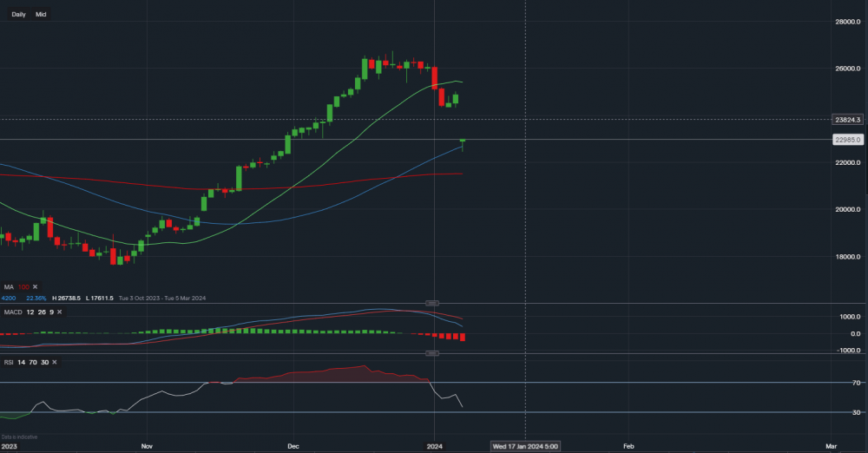
Task: Click the current price 22985.0 label
Action: (x=846, y=140)
